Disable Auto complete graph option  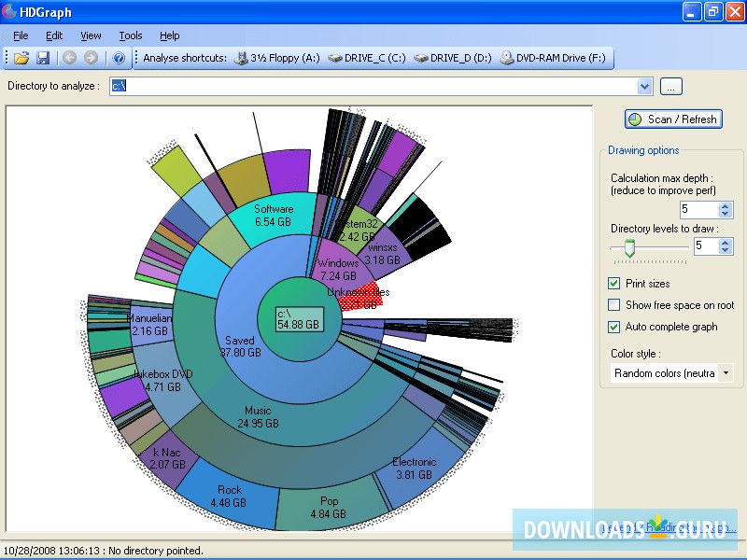614,327
